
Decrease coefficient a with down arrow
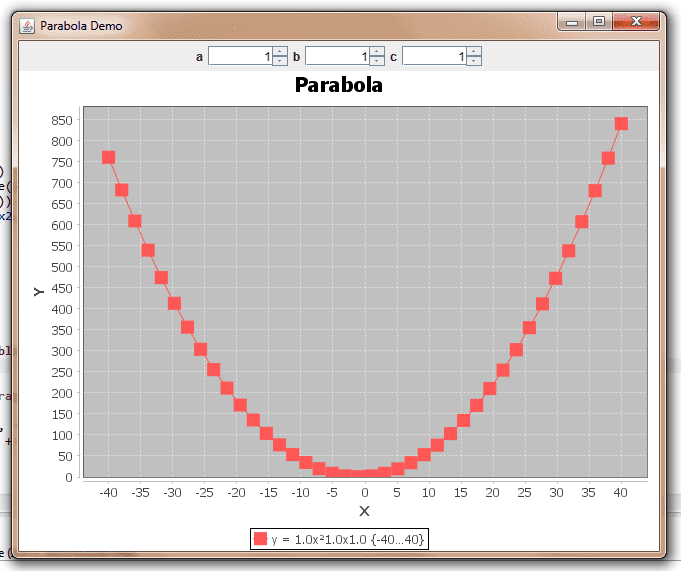point(280,61)
